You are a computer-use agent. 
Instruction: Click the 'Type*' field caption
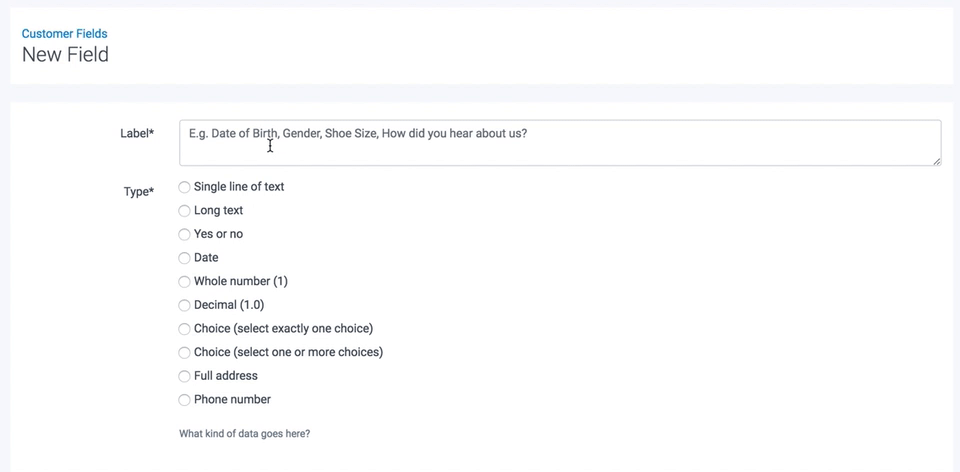coord(139,192)
